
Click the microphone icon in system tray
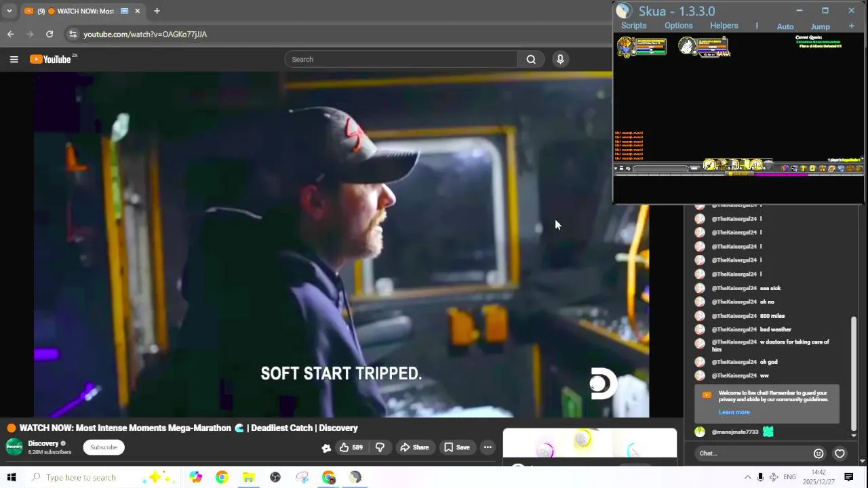pyautogui.click(x=760, y=477)
